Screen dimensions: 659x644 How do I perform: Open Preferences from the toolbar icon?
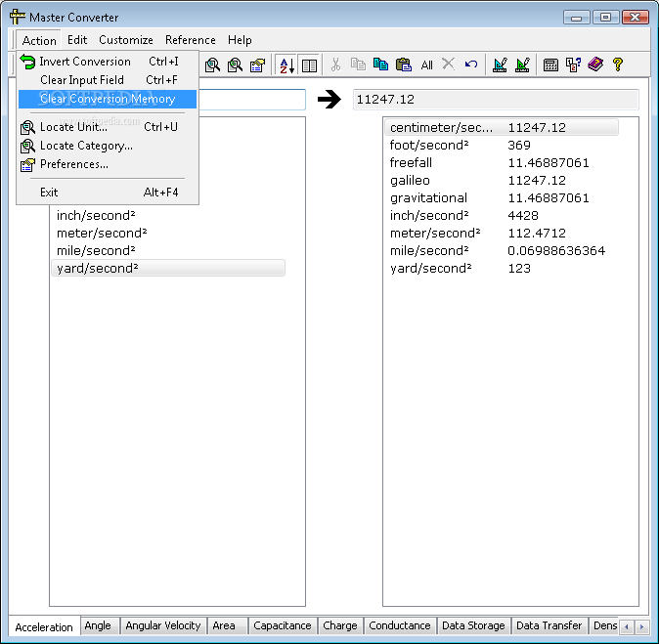click(257, 65)
